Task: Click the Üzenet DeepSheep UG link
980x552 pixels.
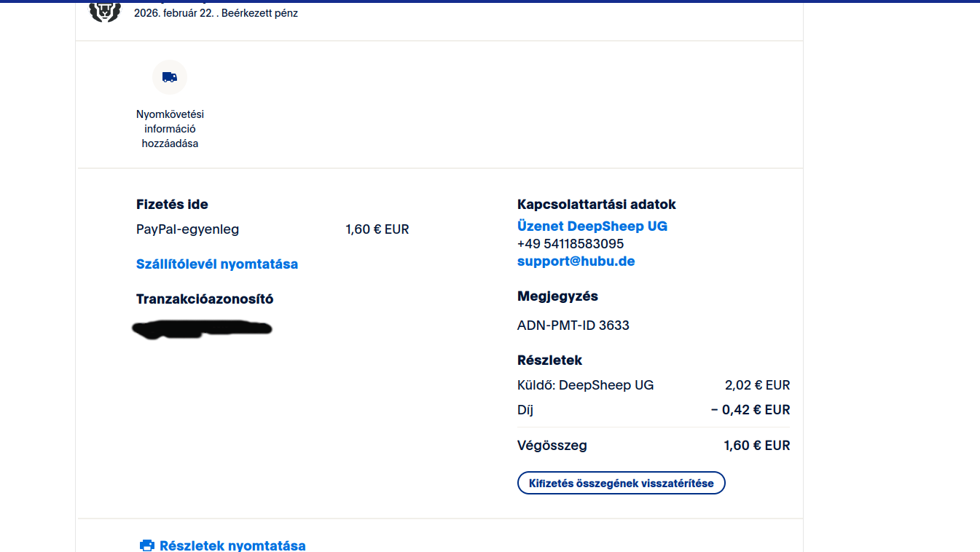Action: [x=592, y=226]
